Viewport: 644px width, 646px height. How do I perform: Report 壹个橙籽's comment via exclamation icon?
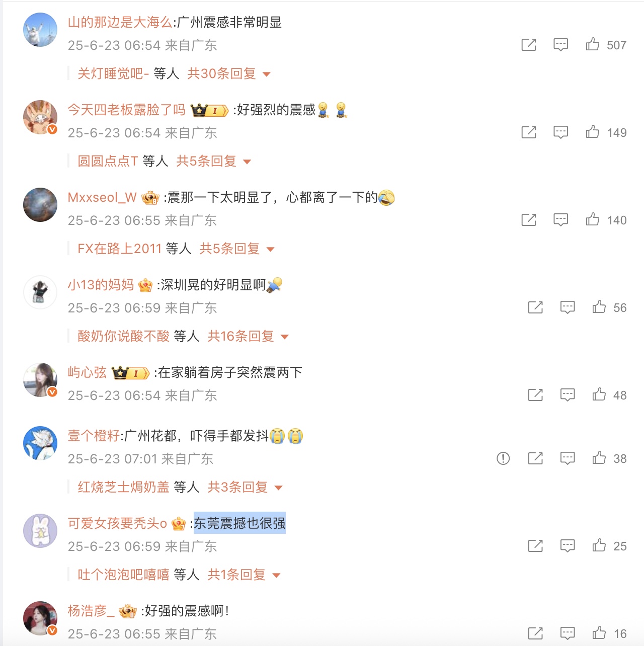(x=503, y=458)
